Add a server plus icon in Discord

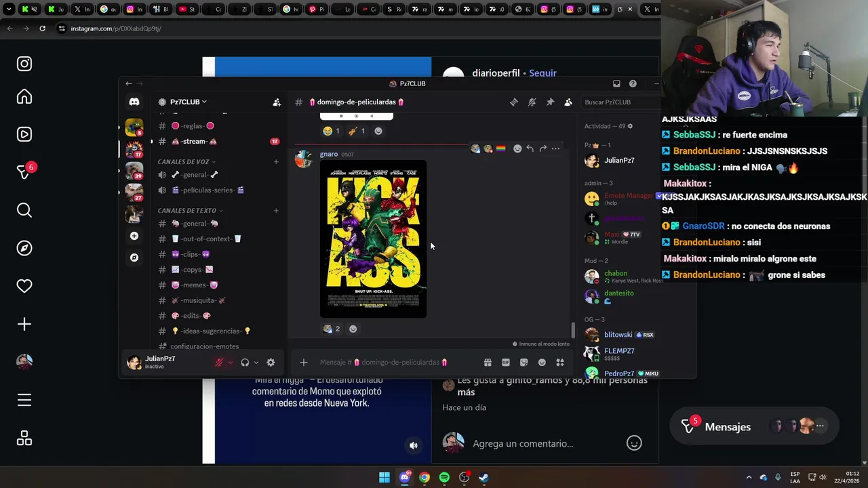coord(134,236)
